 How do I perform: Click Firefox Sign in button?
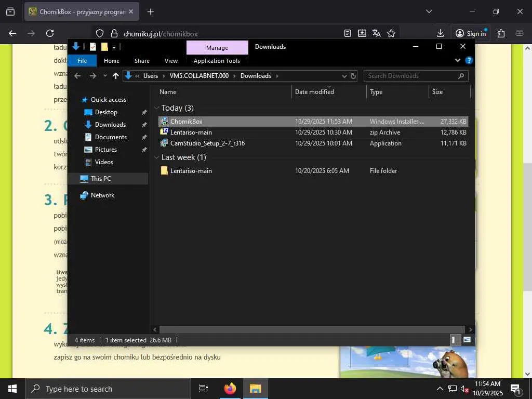(x=471, y=33)
